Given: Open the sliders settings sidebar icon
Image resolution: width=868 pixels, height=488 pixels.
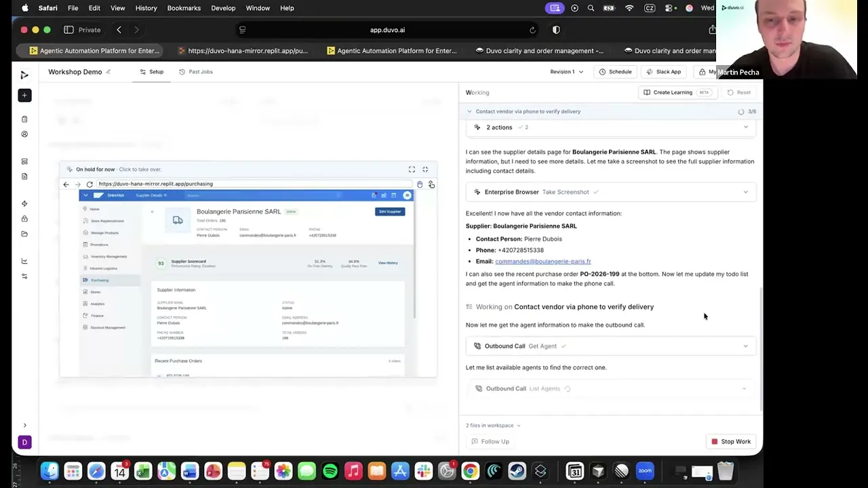Looking at the screenshot, I should pyautogui.click(x=24, y=277).
